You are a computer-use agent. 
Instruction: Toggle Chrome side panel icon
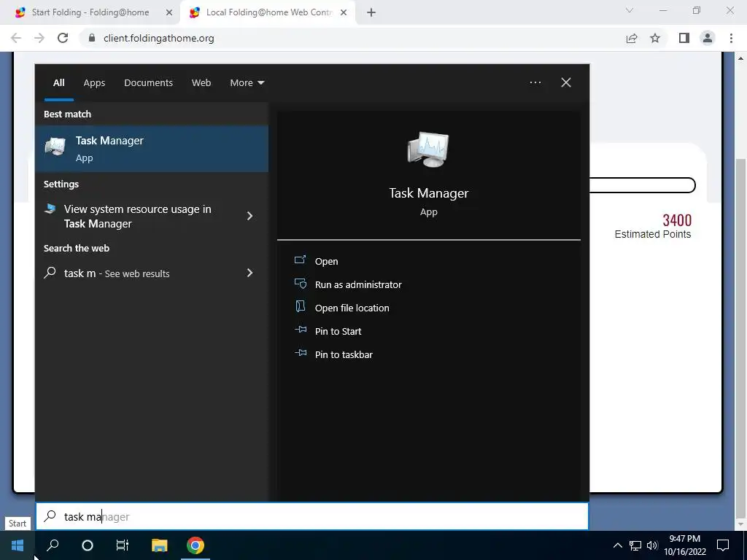[x=684, y=38]
